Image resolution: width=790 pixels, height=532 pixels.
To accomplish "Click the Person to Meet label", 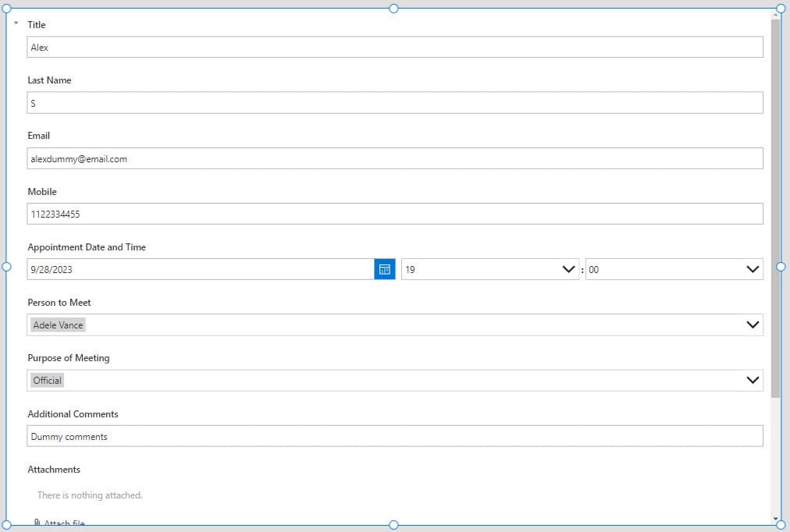I will [59, 302].
